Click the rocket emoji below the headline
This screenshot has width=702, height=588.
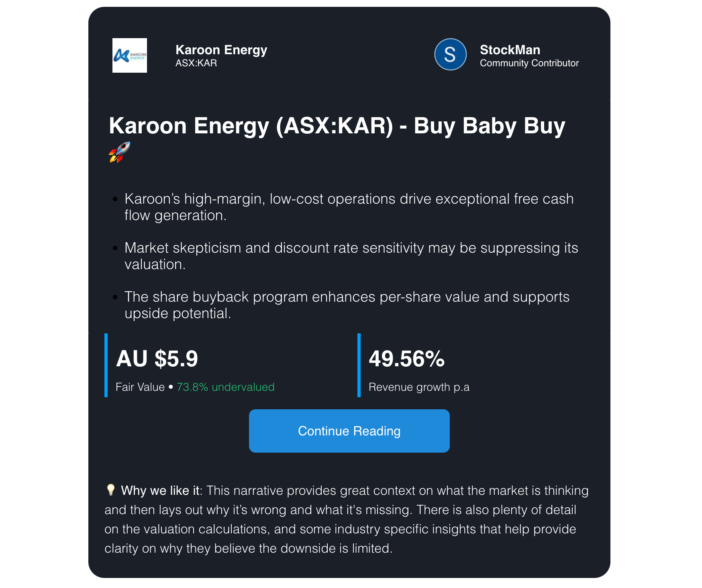119,152
